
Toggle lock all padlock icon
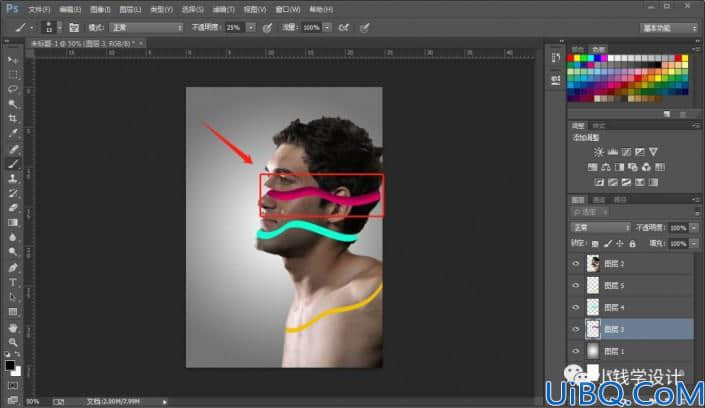pos(632,244)
